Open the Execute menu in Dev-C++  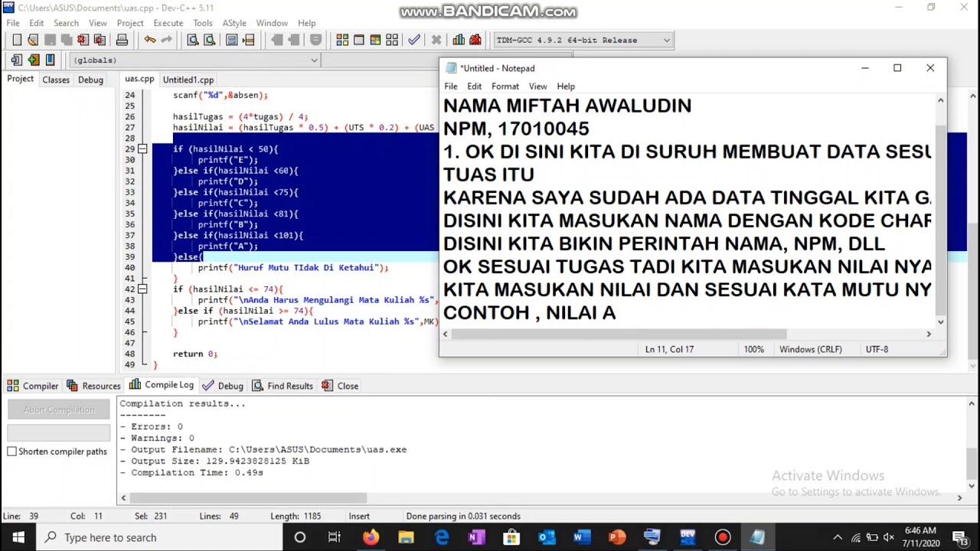(168, 23)
